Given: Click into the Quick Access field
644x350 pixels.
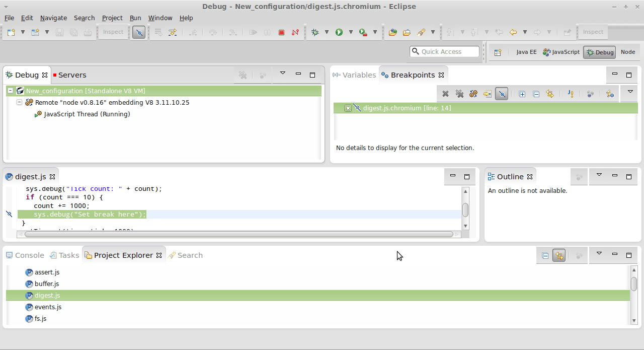Looking at the screenshot, I should point(445,51).
